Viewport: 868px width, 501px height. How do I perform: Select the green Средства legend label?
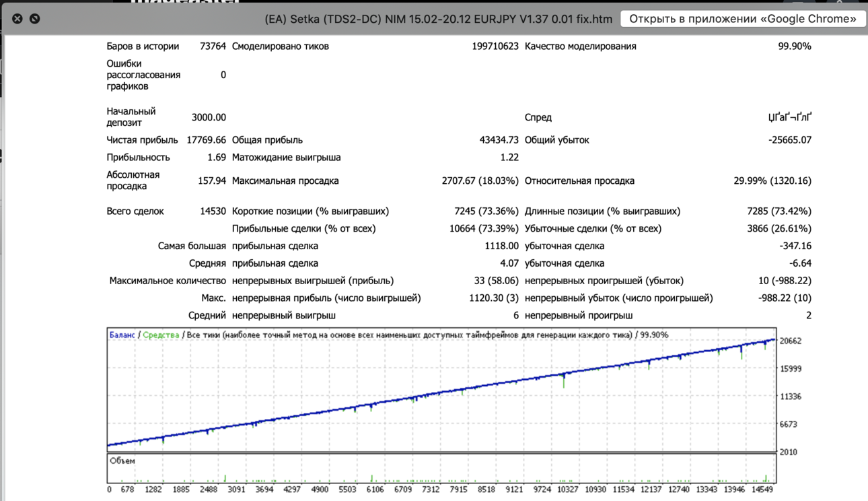coord(161,335)
